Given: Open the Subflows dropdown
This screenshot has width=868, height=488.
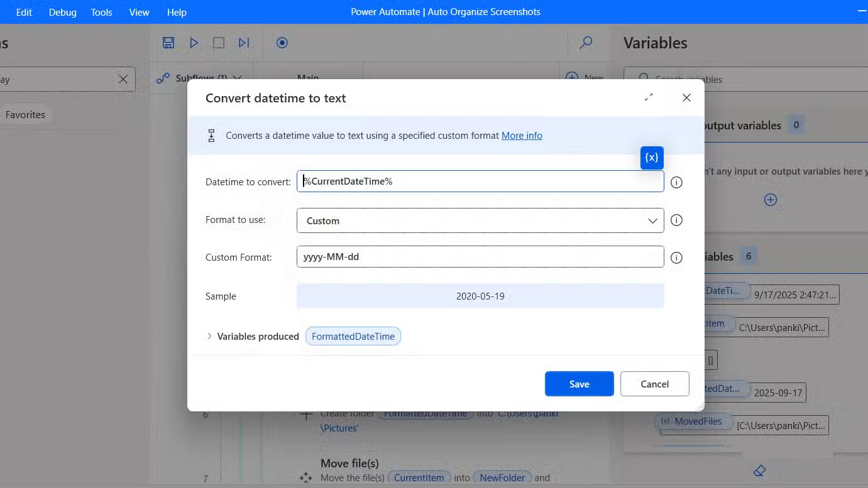Looking at the screenshot, I should [237, 78].
